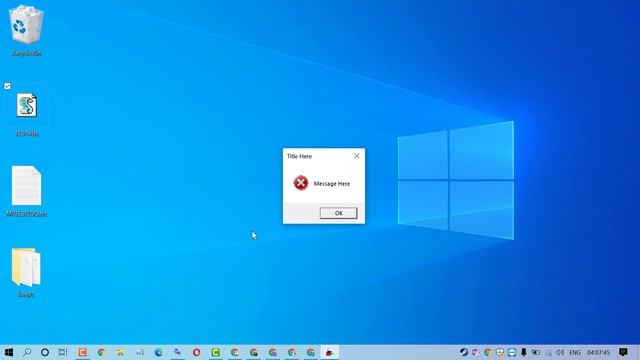Image resolution: width=640 pixels, height=360 pixels.
Task: Open the orange C app in taskbar
Action: (82, 352)
